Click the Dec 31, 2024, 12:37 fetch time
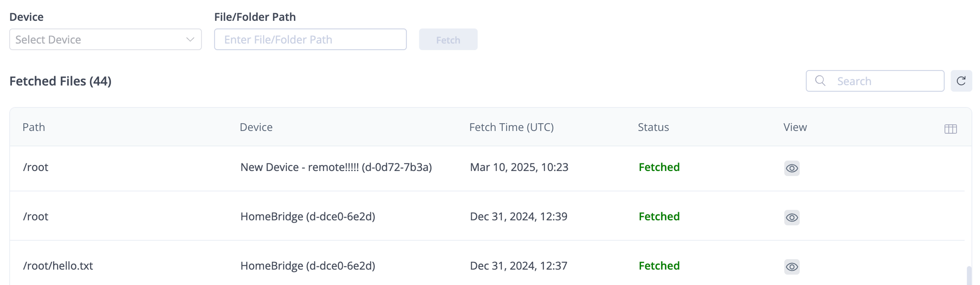Image resolution: width=980 pixels, height=285 pixels. [x=518, y=266]
